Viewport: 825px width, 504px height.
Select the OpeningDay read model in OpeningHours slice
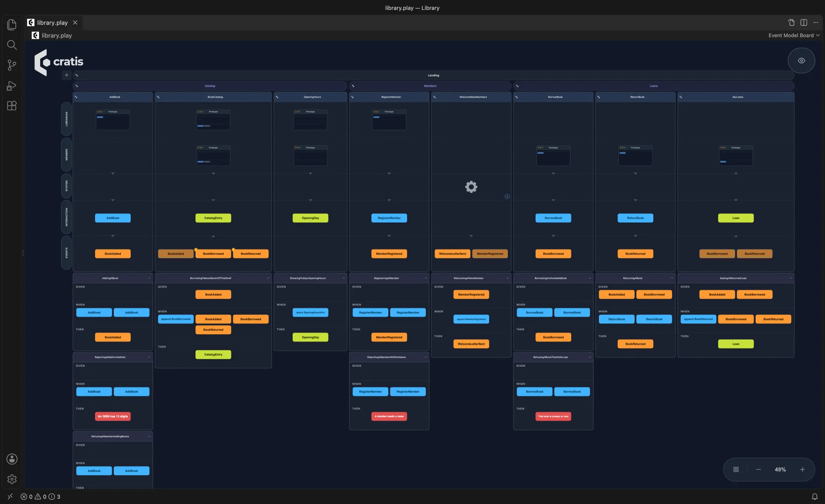point(310,218)
